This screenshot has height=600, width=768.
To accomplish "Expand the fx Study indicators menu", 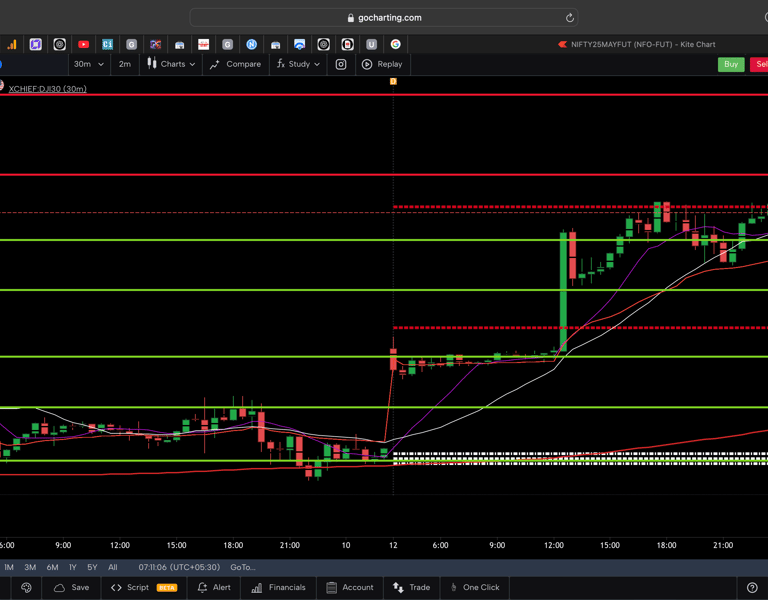I will click(x=298, y=64).
